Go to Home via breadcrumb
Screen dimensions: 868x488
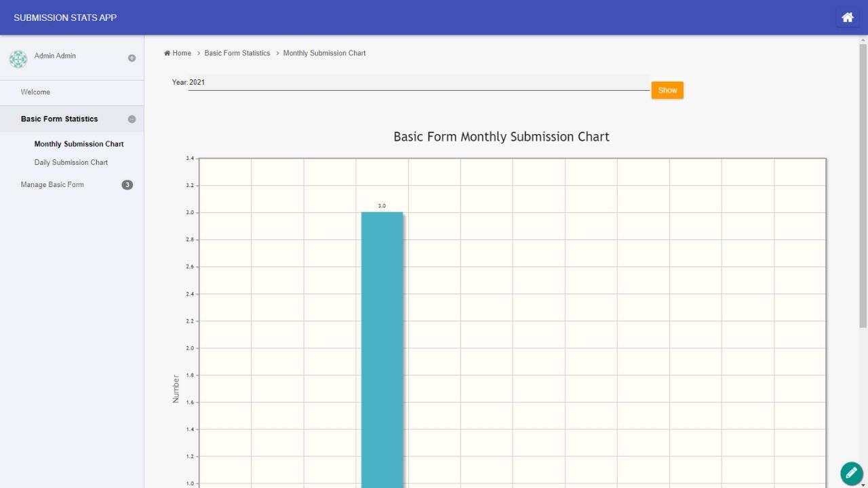click(178, 53)
